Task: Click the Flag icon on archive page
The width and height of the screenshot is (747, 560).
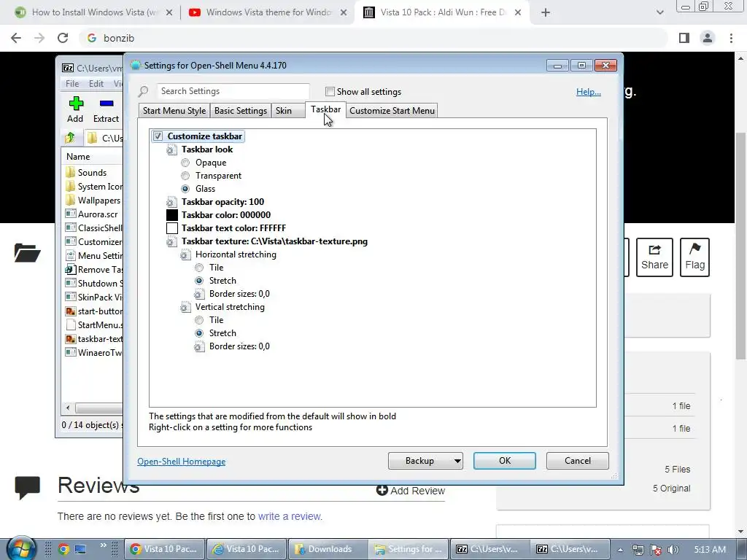Action: coord(694,257)
